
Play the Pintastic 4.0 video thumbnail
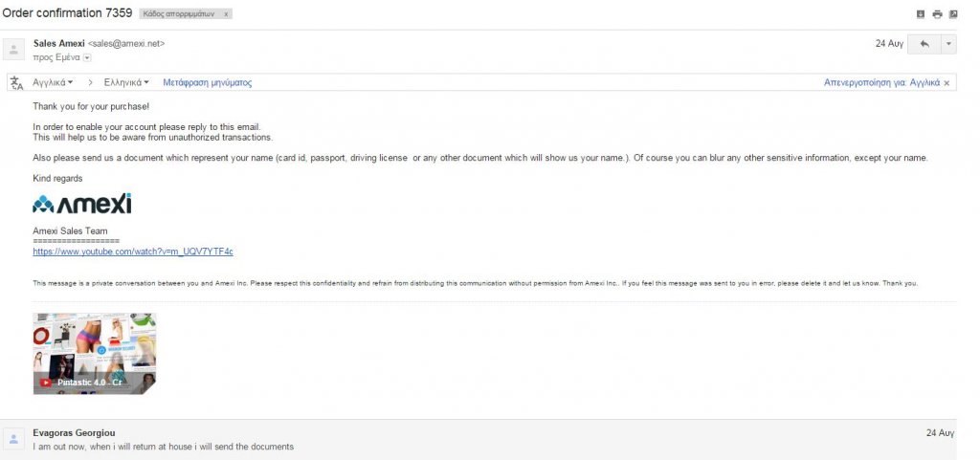tap(94, 353)
